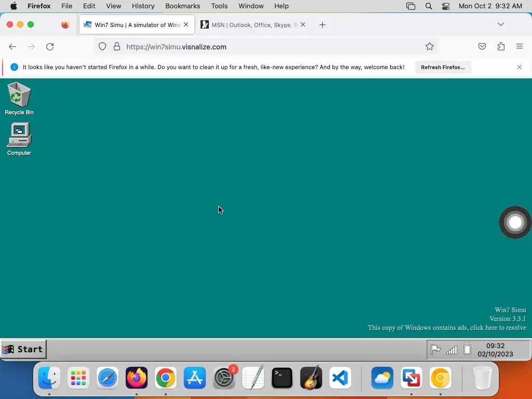The height and width of the screenshot is (399, 532).
Task: Click Firefox icon in the Dock
Action: point(137,377)
